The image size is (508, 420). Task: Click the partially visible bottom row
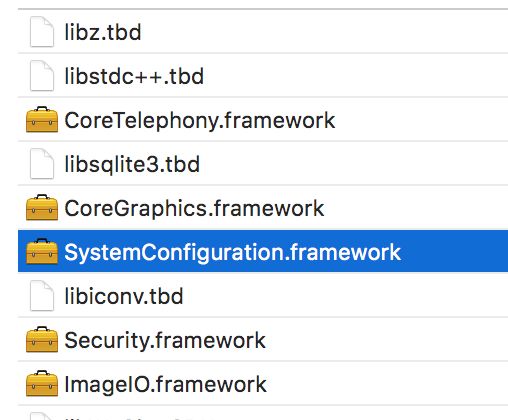(263, 413)
